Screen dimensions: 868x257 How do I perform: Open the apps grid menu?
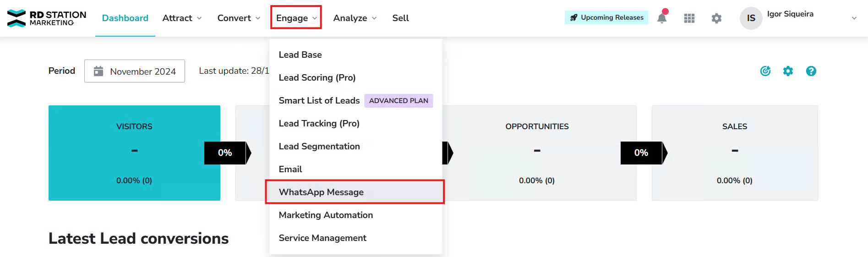tap(689, 18)
